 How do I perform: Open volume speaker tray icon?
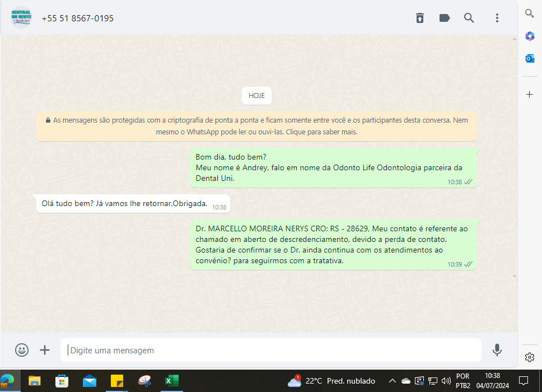(446, 381)
